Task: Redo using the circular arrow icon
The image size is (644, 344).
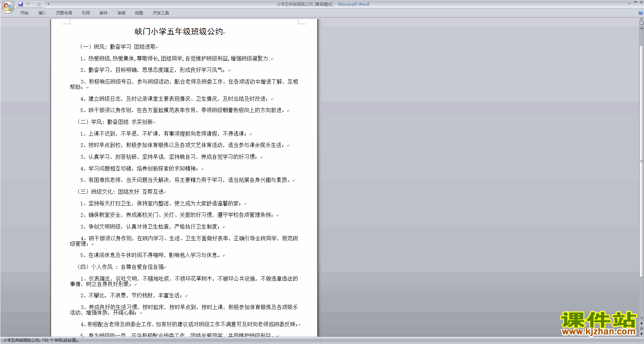Action: click(39, 4)
